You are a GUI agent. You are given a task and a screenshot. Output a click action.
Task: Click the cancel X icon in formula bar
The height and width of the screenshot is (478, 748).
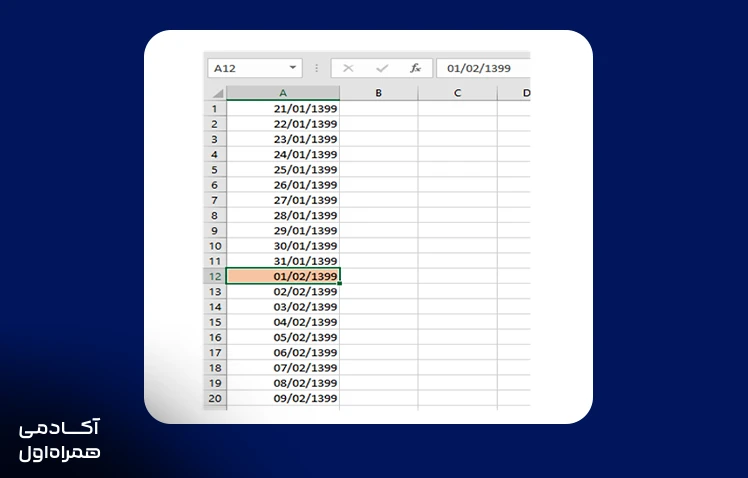[348, 68]
